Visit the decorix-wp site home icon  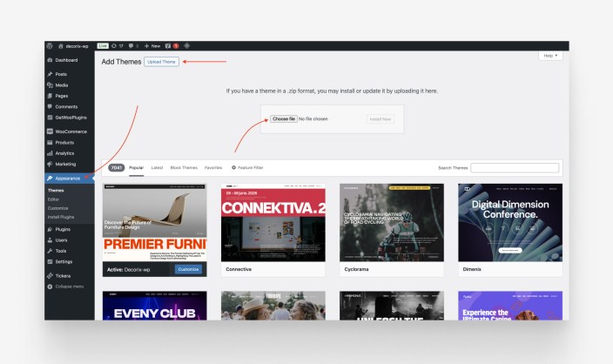pyautogui.click(x=61, y=46)
